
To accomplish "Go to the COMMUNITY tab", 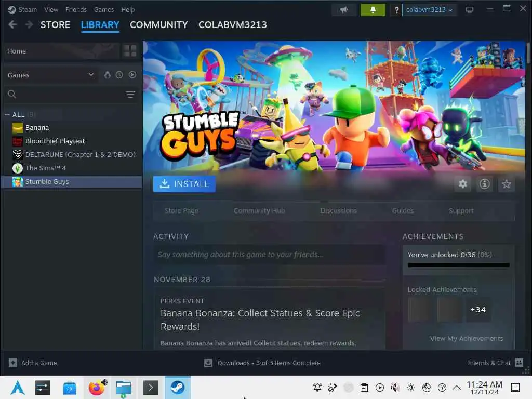I will pyautogui.click(x=159, y=25).
